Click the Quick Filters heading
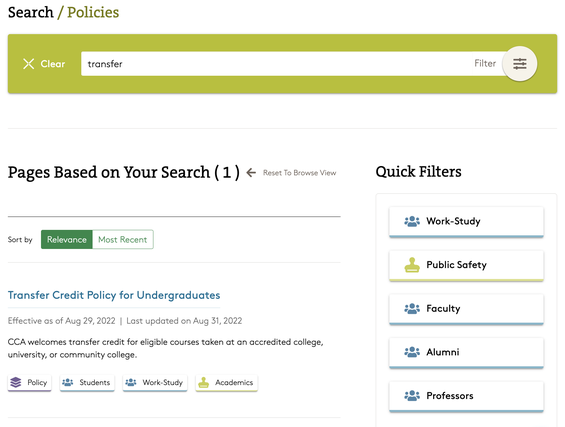Image resolution: width=565 pixels, height=427 pixels. click(418, 172)
